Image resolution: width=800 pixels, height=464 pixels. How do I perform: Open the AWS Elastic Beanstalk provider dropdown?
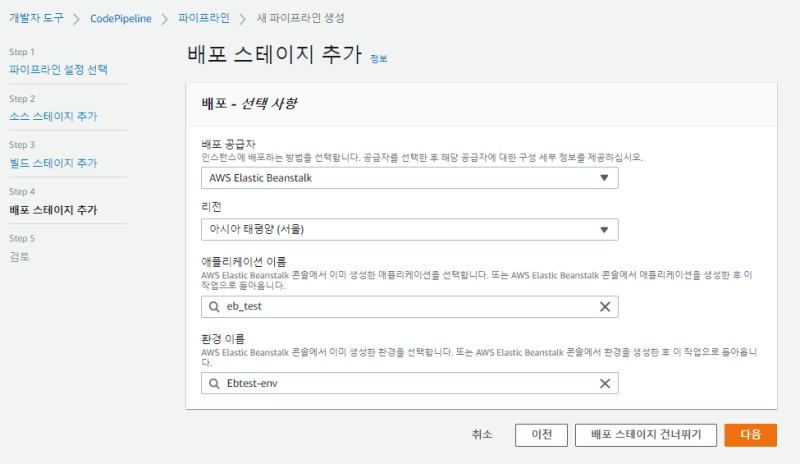pyautogui.click(x=408, y=178)
